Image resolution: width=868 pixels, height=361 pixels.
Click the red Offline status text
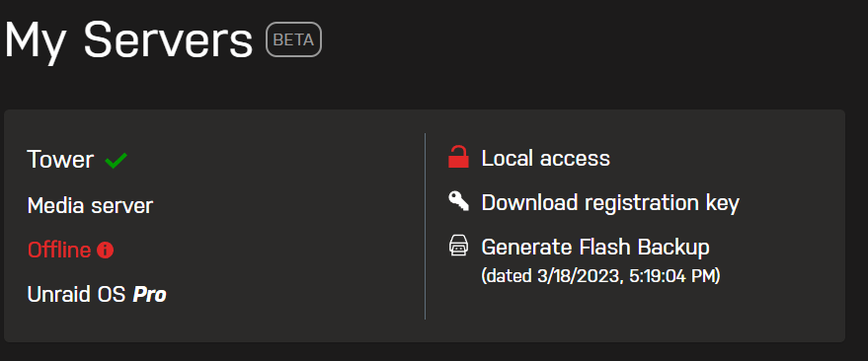click(x=59, y=251)
